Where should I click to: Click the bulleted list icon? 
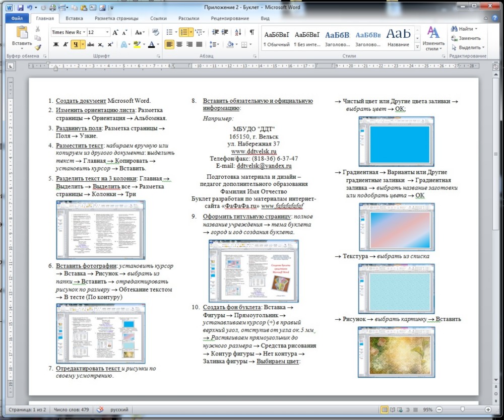tap(169, 32)
